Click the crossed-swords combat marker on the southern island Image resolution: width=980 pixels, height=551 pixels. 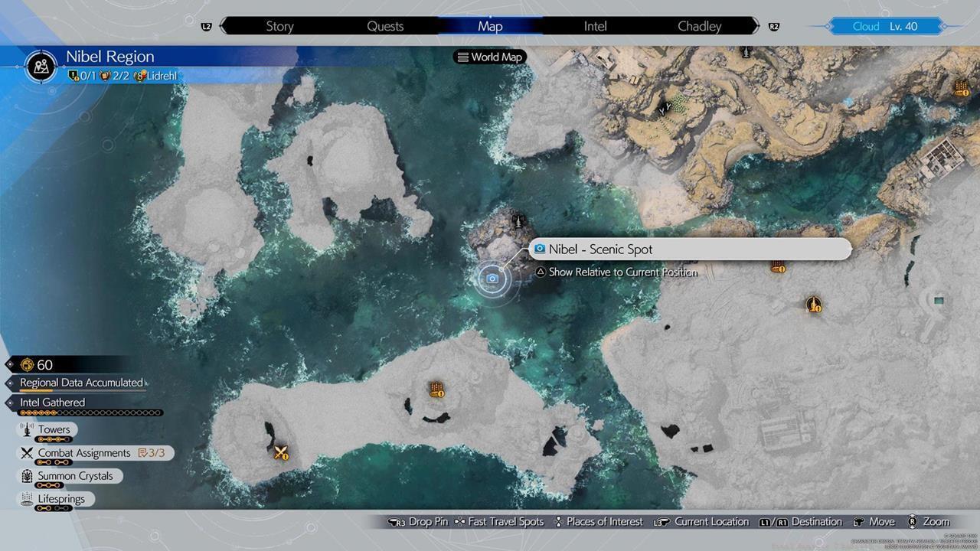tap(281, 452)
